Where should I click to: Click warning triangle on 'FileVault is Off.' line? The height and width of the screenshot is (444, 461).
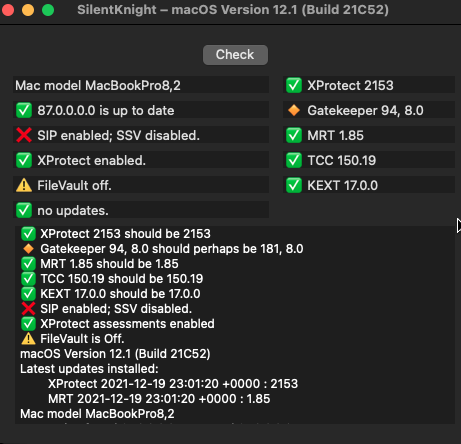pos(28,339)
